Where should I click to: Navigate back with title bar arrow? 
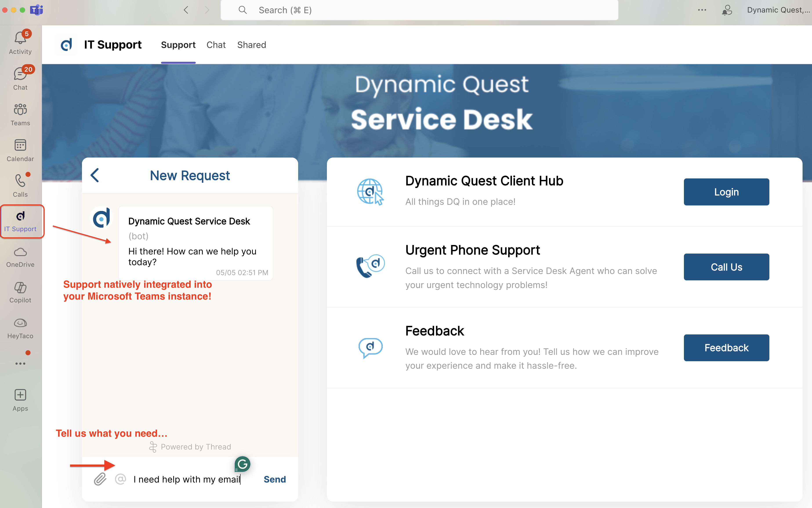186,10
